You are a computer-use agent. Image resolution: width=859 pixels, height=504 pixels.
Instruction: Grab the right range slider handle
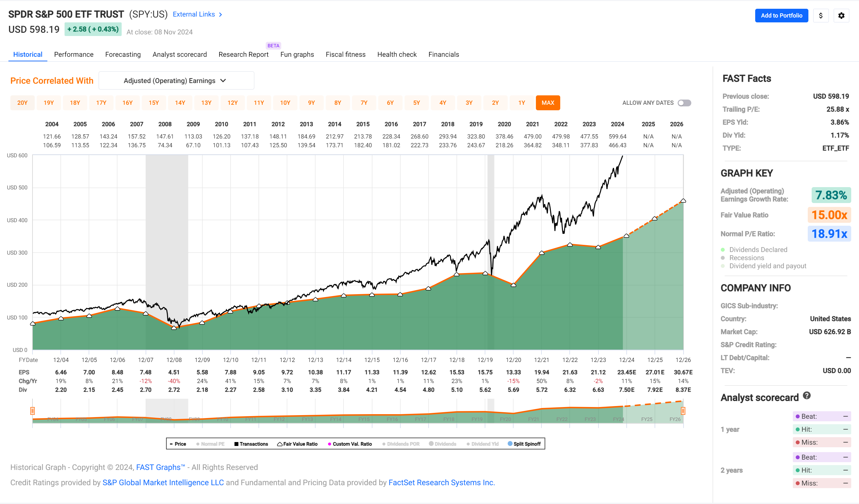coord(683,411)
